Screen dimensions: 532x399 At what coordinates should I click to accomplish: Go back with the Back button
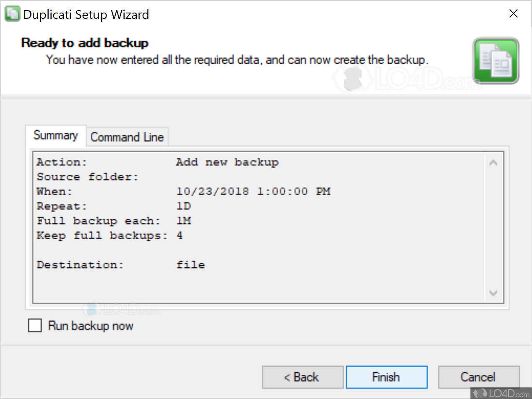coord(303,377)
